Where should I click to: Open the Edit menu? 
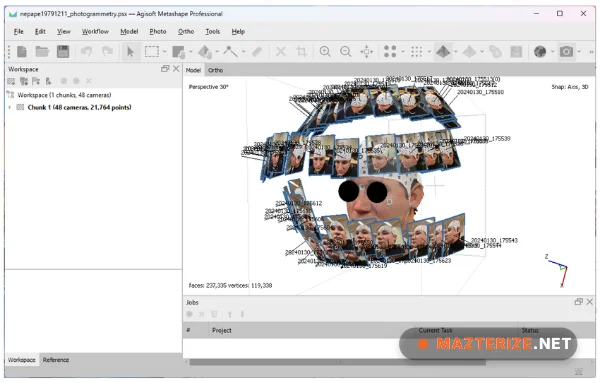(40, 31)
